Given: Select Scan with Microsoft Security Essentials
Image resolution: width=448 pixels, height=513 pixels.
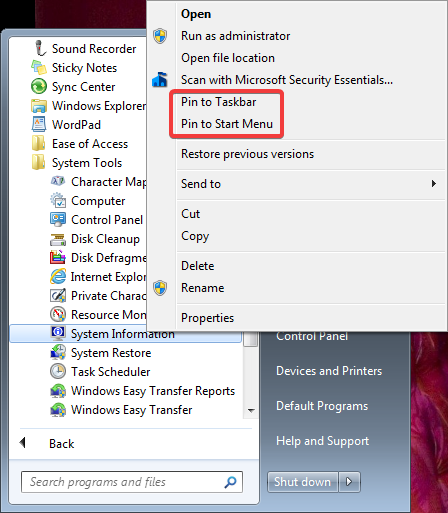Looking at the screenshot, I should point(287,80).
